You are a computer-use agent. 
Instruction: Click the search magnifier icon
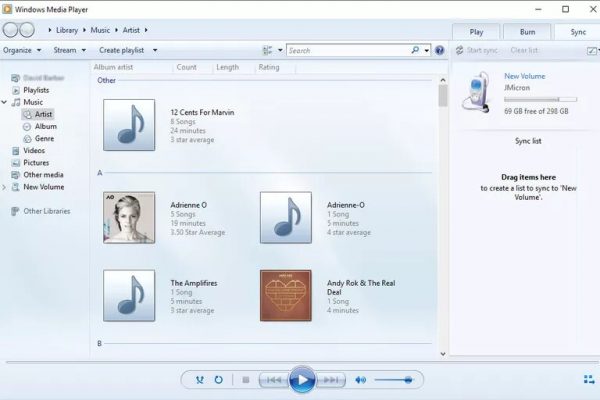[x=415, y=50]
